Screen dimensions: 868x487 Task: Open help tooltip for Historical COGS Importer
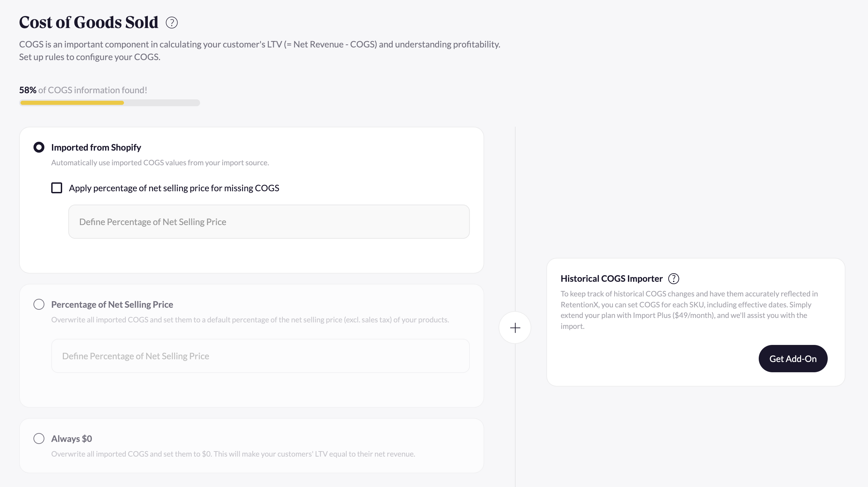tap(674, 278)
